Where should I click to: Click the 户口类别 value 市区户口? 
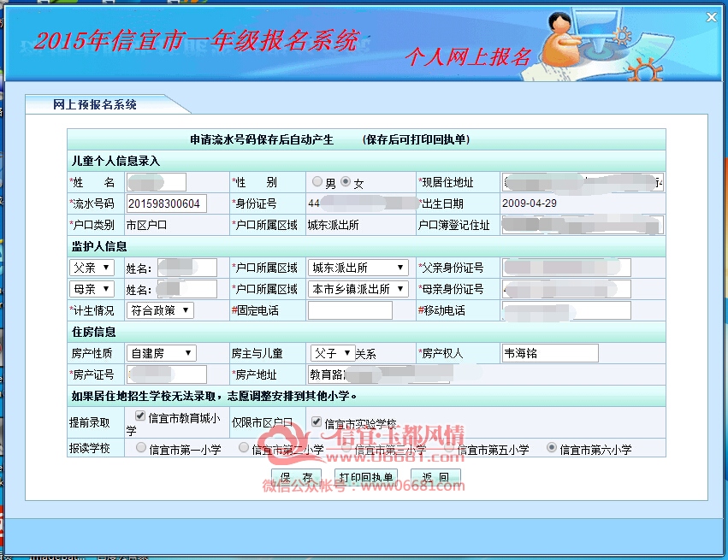point(146,225)
